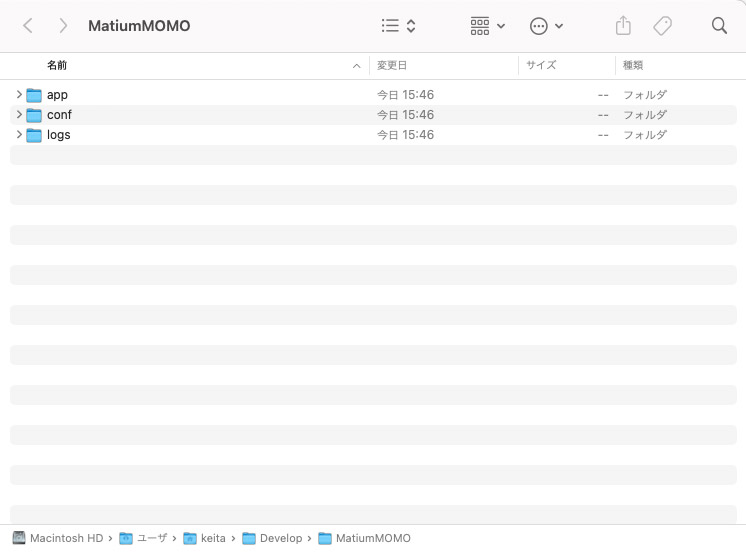Open the list view switcher
This screenshot has height=552, width=746.
point(398,26)
